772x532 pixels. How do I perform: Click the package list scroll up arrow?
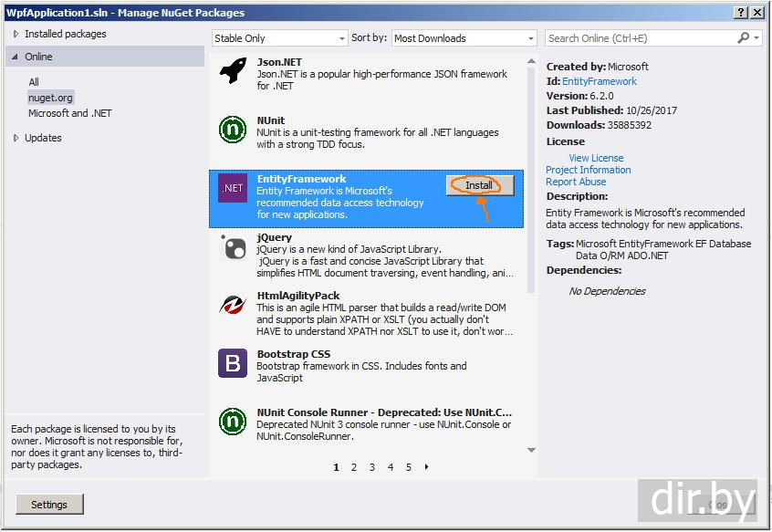[531, 61]
